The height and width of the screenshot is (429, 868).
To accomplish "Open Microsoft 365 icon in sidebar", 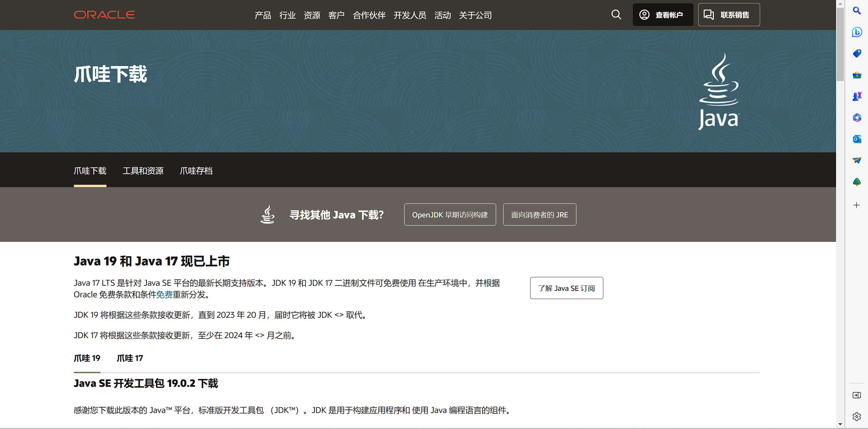I will coord(857,118).
